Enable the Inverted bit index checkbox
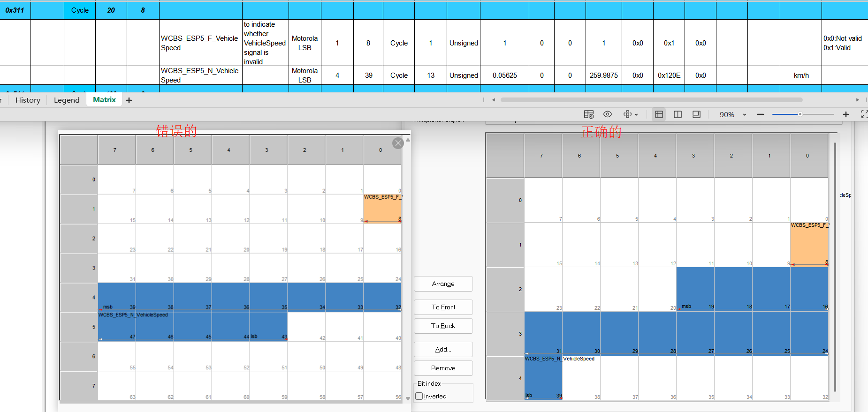Screen dimensions: 868x412 (x=419, y=396)
